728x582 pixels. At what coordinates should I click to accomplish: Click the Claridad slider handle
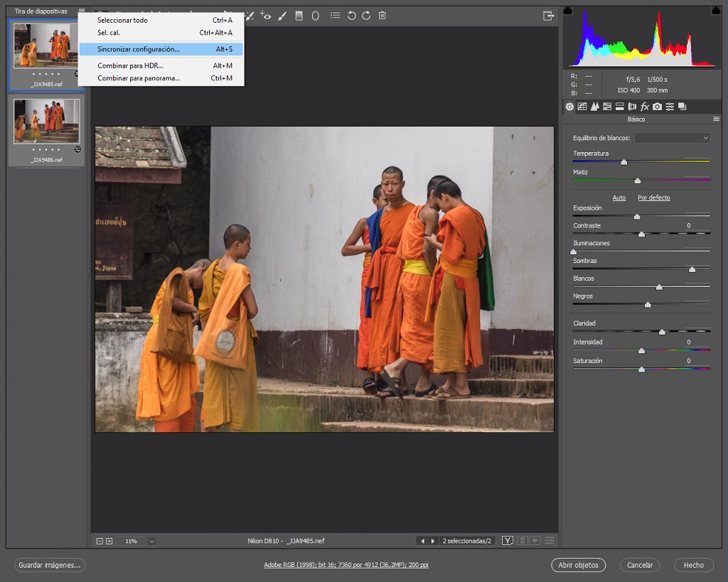coord(662,333)
